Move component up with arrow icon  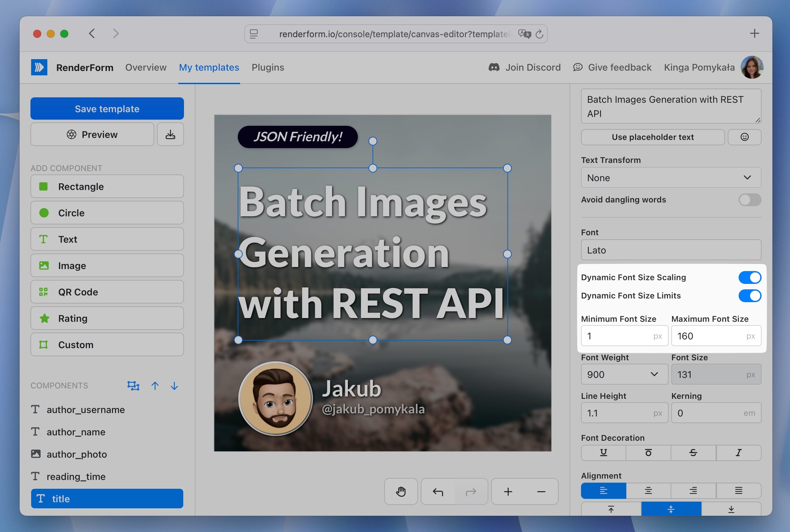click(x=155, y=386)
